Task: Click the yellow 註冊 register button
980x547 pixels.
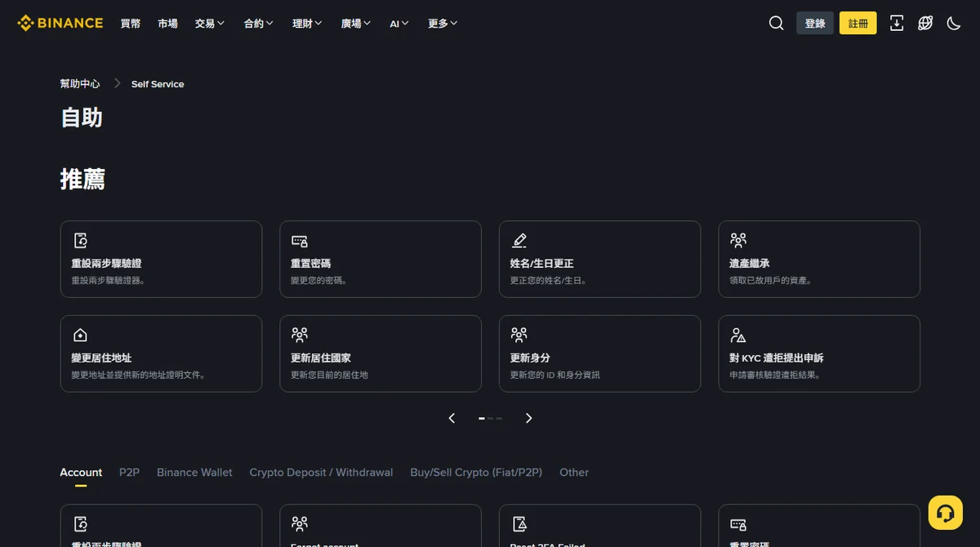Action: [858, 23]
